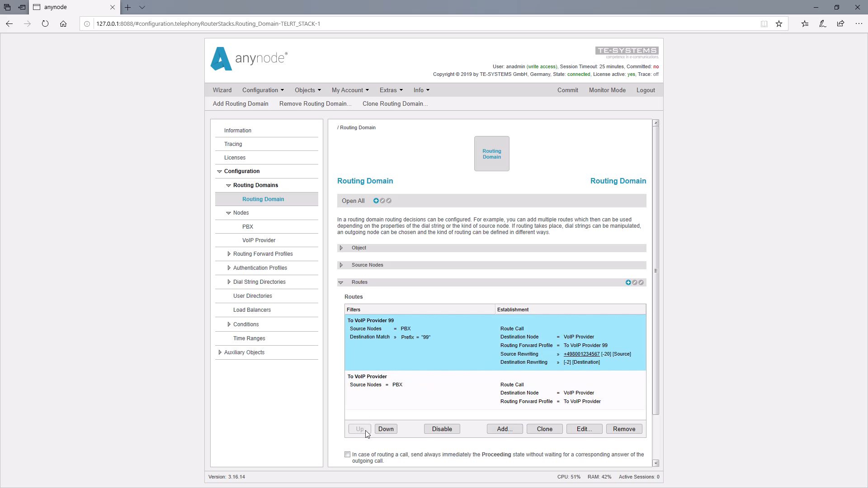The height and width of the screenshot is (488, 868).
Task: Open source rewriting +498001234567 link
Action: point(581,354)
